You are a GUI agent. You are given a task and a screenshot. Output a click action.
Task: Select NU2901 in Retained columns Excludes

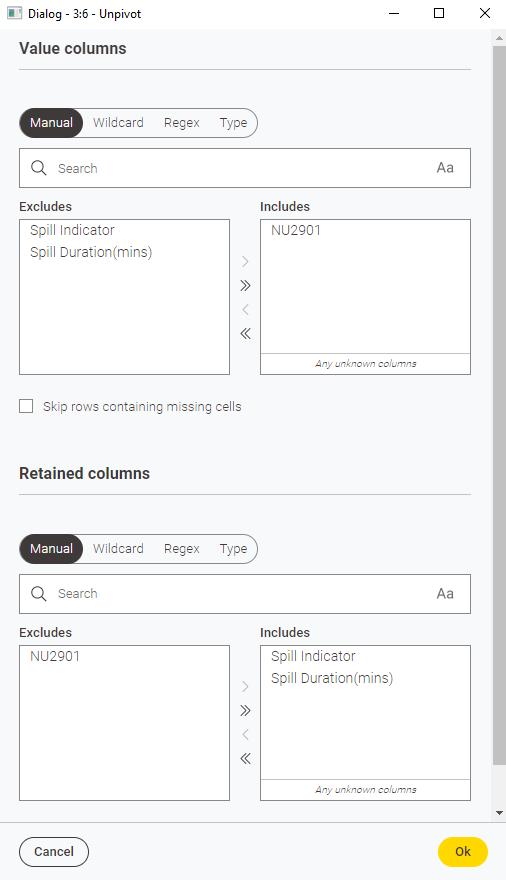point(54,656)
